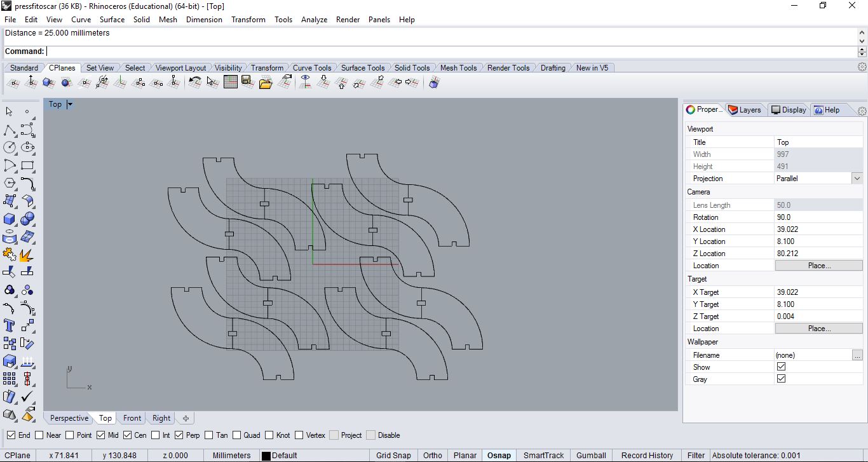Uncheck the Mid object snap
Image resolution: width=868 pixels, height=462 pixels.
pyautogui.click(x=101, y=435)
